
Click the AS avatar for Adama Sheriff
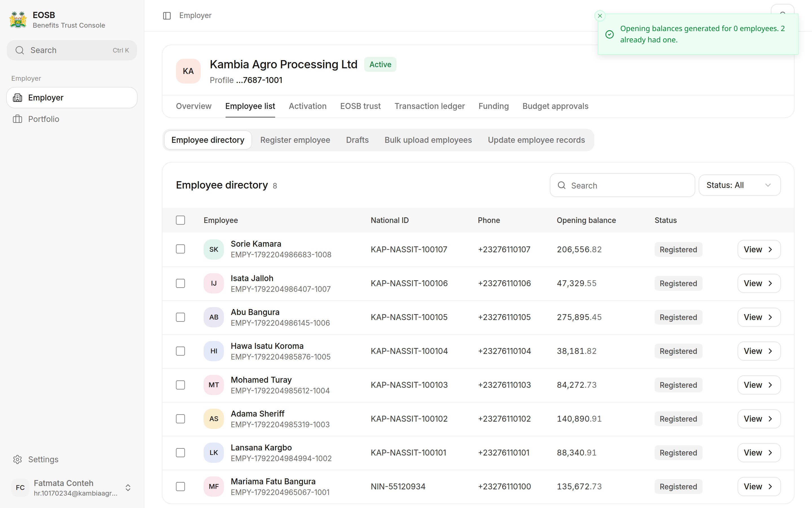[214, 419]
